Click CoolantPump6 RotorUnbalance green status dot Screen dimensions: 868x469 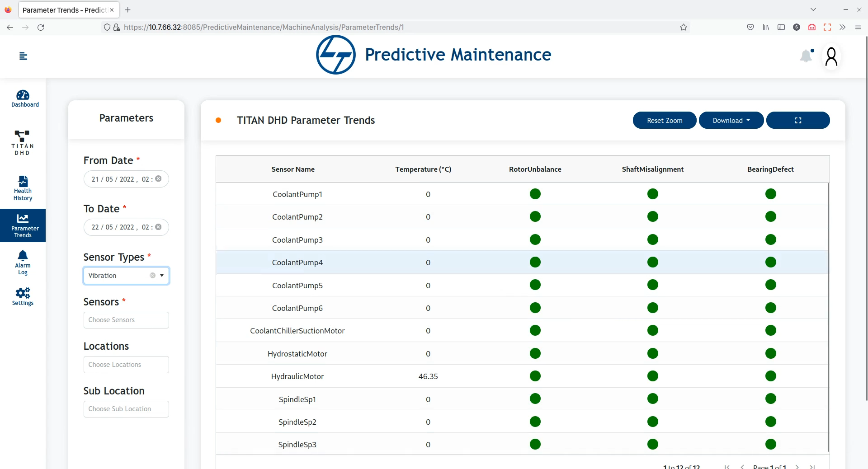(x=535, y=308)
